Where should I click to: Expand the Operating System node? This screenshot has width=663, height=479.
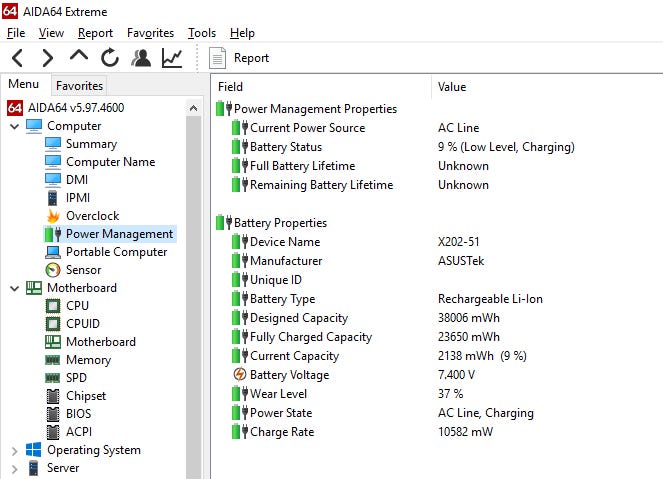point(14,451)
